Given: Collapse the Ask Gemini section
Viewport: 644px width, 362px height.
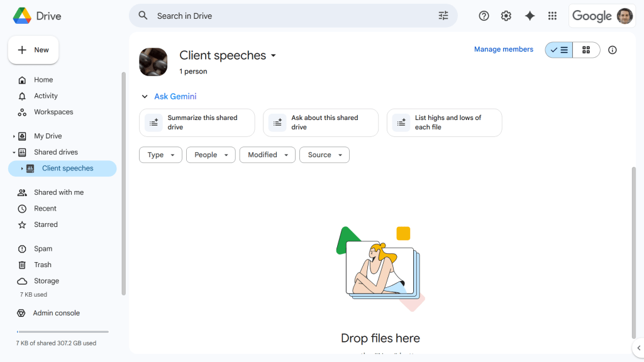Looking at the screenshot, I should click(144, 96).
